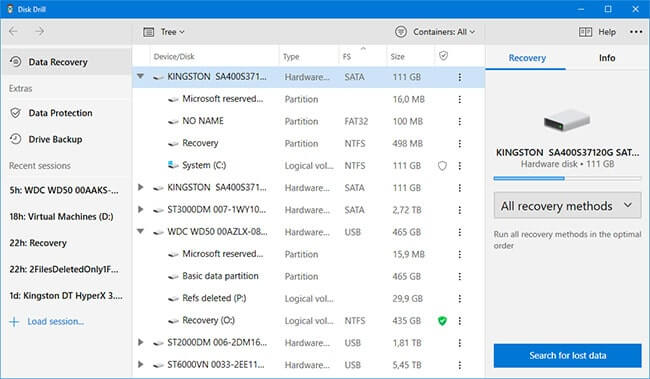Open All recovery methods dropdown
This screenshot has height=379, width=650.
pos(567,206)
